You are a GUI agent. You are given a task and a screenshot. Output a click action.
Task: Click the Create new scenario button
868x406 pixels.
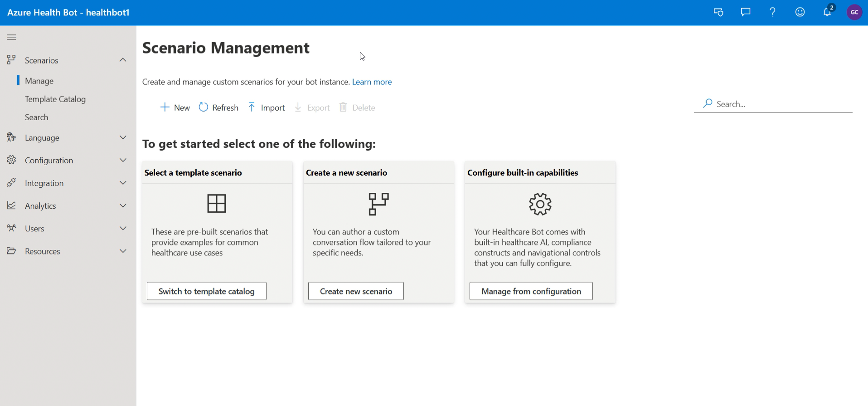tap(356, 291)
